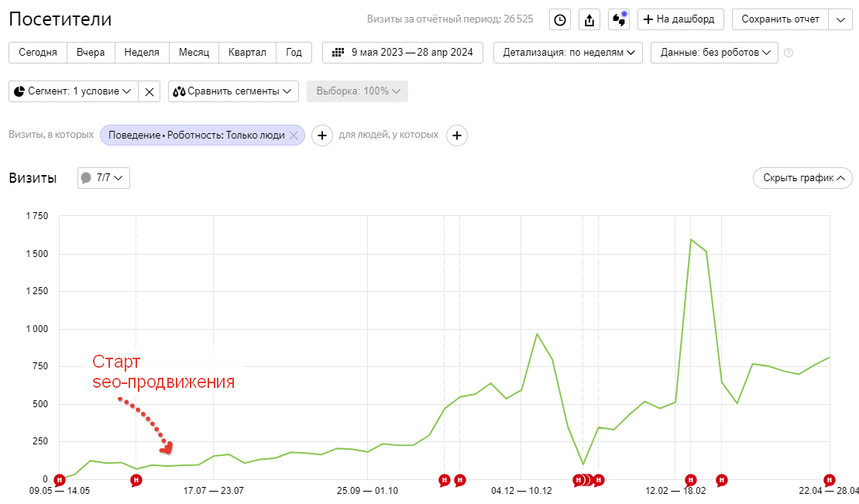Click the calendar icon in the date range field

coord(338,53)
